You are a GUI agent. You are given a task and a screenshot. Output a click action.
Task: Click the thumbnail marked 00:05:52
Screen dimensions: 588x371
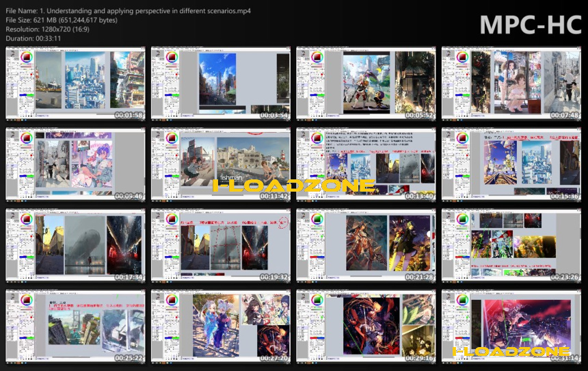366,84
